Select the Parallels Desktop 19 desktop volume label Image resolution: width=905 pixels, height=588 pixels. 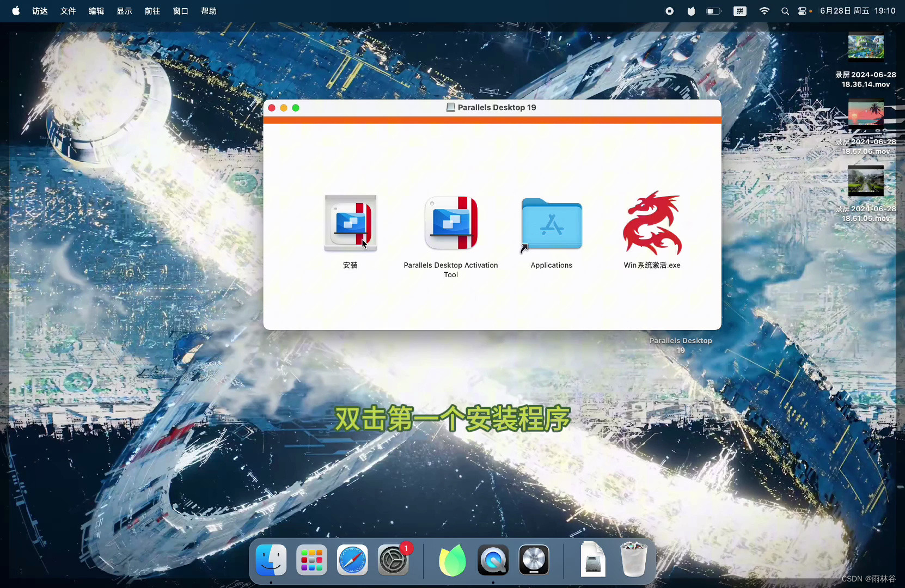pyautogui.click(x=681, y=345)
